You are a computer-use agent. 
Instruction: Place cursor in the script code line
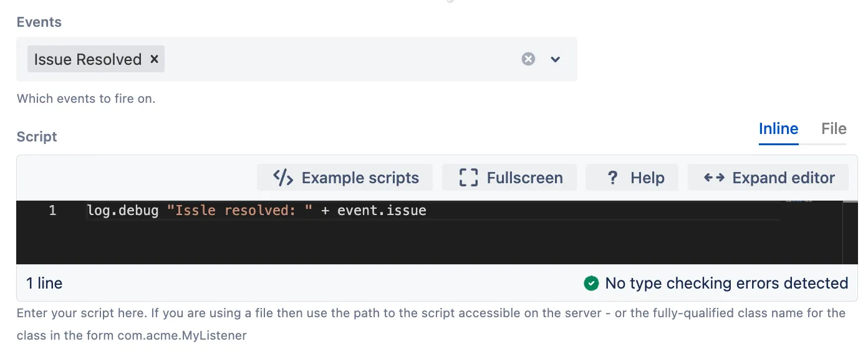(433, 211)
